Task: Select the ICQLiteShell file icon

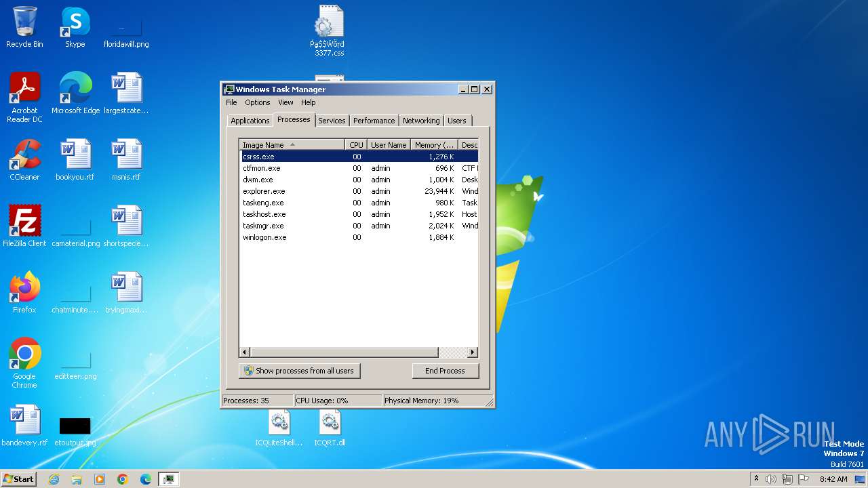Action: pyautogui.click(x=279, y=428)
